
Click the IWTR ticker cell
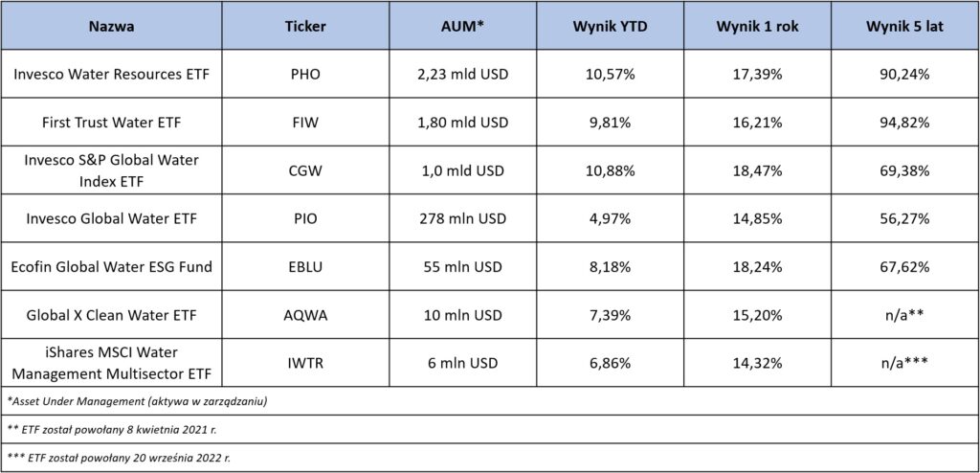[305, 363]
